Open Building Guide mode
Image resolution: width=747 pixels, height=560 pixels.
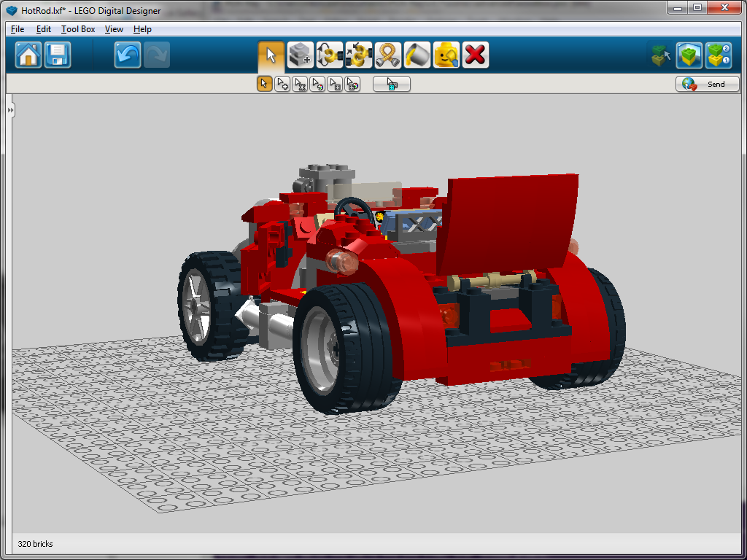(x=719, y=55)
